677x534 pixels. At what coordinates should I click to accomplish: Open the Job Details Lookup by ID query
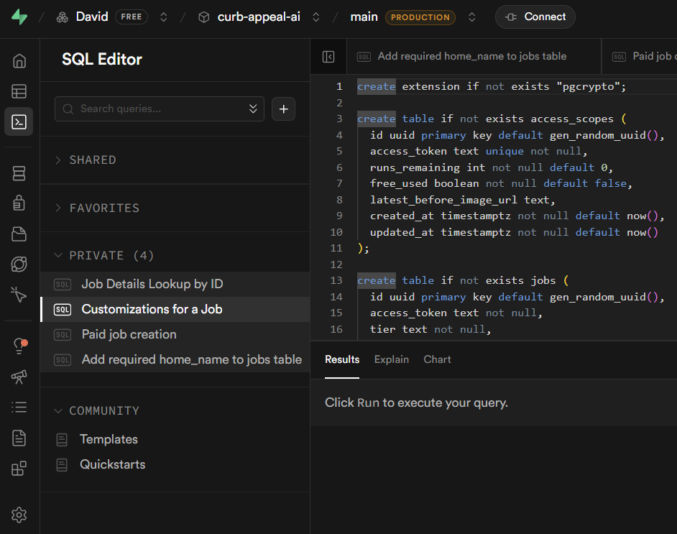[x=152, y=284]
